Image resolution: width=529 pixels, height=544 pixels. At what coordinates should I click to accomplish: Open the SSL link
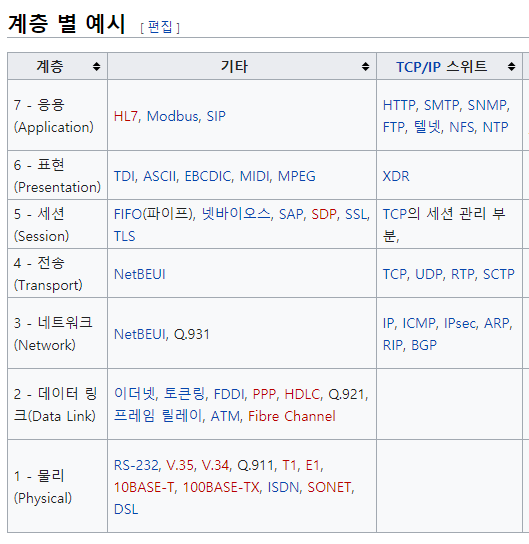356,214
